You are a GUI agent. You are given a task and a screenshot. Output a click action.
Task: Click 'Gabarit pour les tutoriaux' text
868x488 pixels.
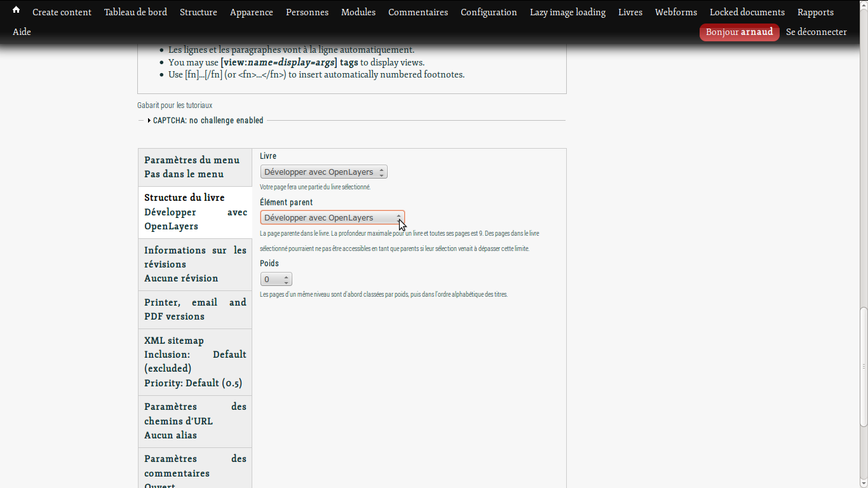coord(175,105)
